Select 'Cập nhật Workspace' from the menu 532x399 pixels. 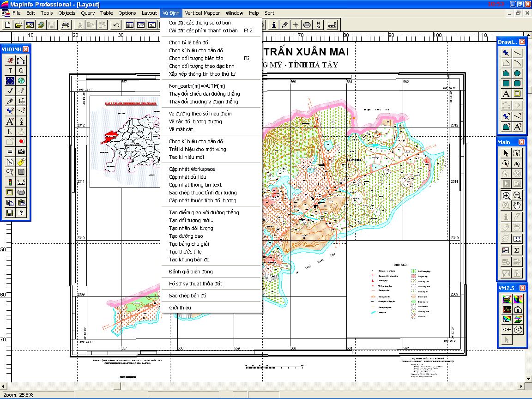point(192,169)
